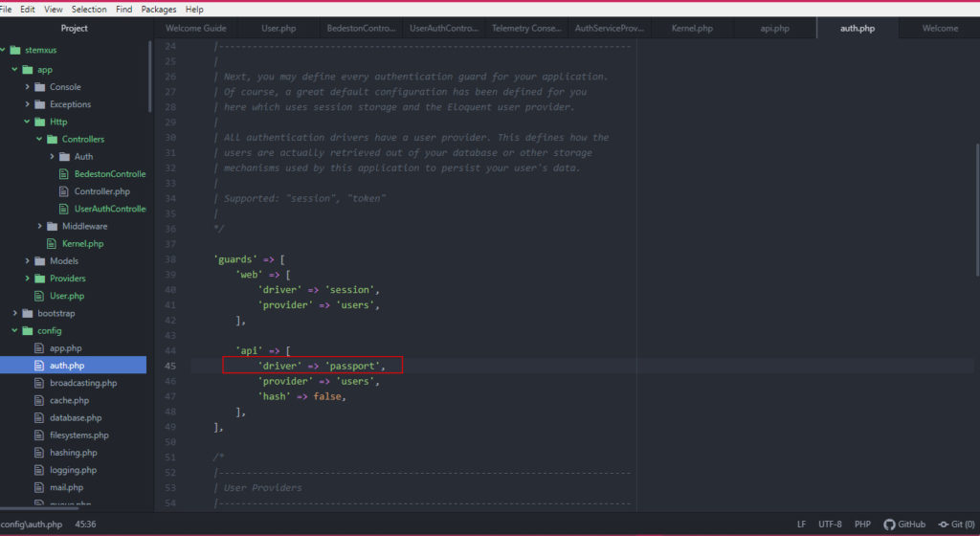Collapse the Controllers folder in tree

pos(40,140)
